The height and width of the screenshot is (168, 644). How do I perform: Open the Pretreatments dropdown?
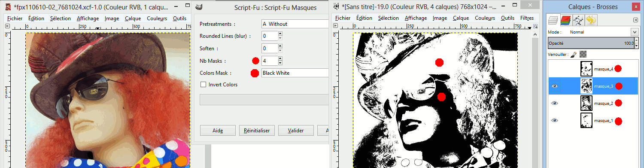[x=295, y=24]
